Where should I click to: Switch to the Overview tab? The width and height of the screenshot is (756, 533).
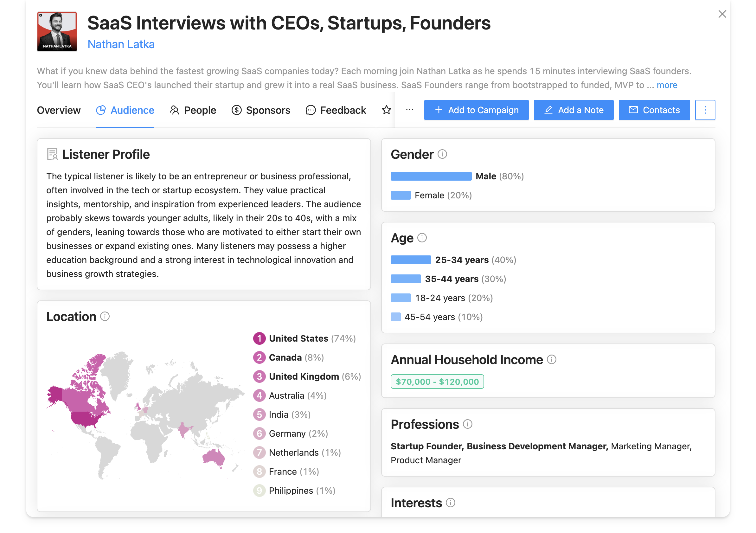[x=59, y=110]
